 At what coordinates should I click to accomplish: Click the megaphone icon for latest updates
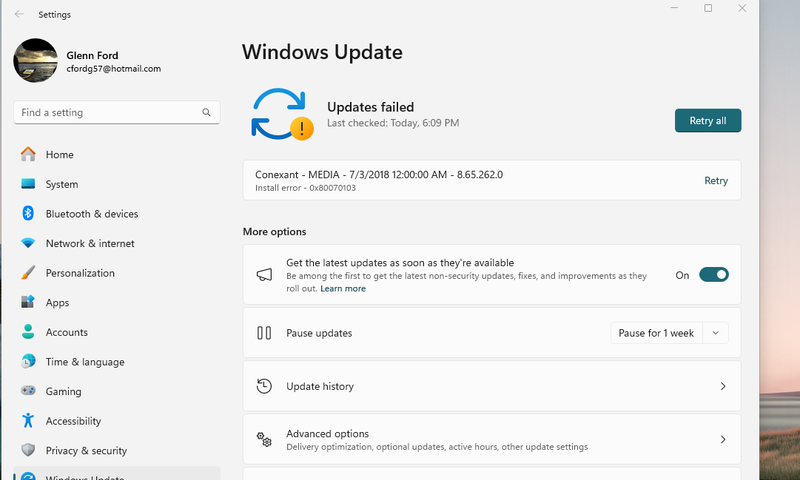pos(264,274)
